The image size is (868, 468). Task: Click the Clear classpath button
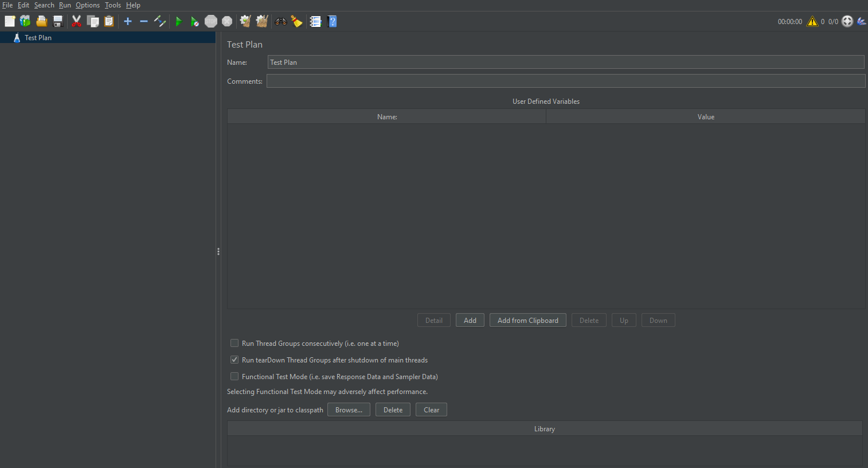point(431,409)
